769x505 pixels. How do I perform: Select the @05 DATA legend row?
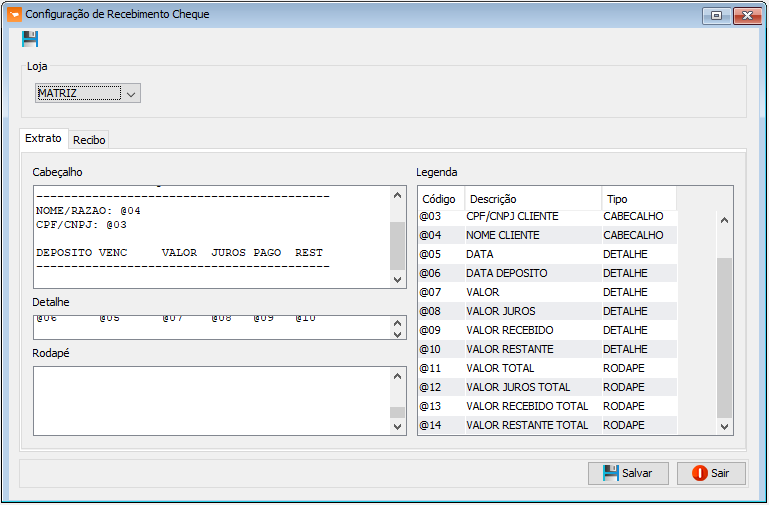(x=547, y=254)
